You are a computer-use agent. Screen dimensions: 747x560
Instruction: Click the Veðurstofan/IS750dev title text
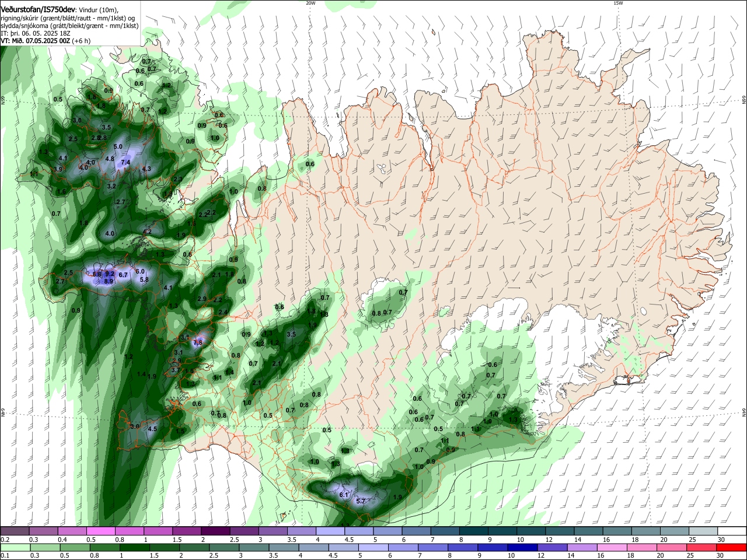coord(38,9)
